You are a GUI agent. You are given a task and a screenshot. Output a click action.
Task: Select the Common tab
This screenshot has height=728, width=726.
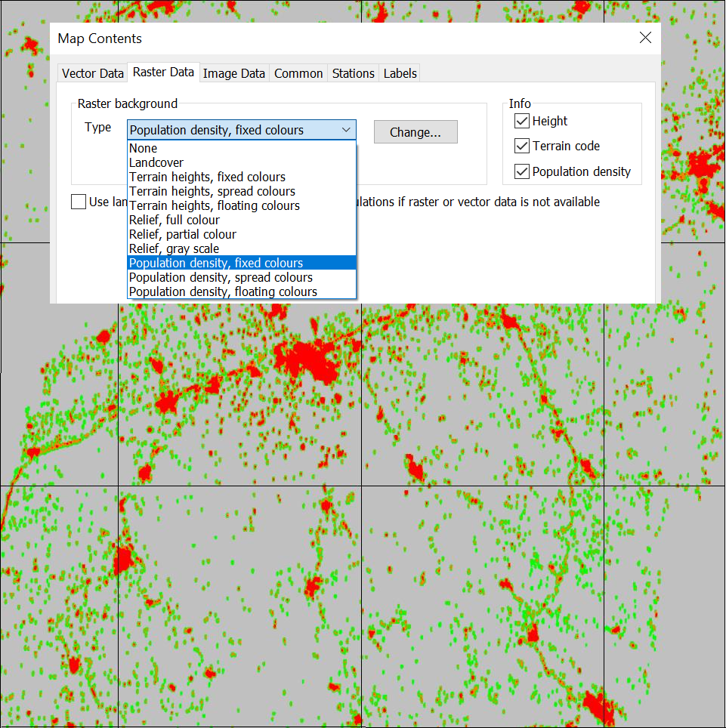tap(298, 73)
